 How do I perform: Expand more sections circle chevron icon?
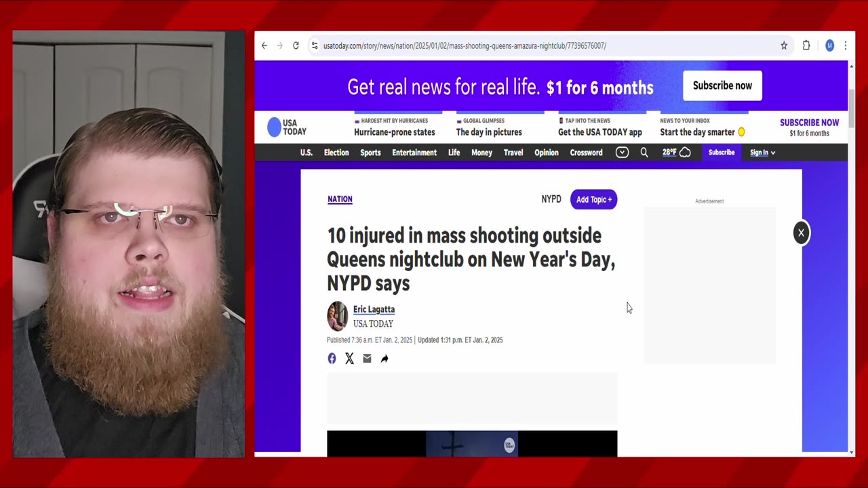pyautogui.click(x=622, y=152)
